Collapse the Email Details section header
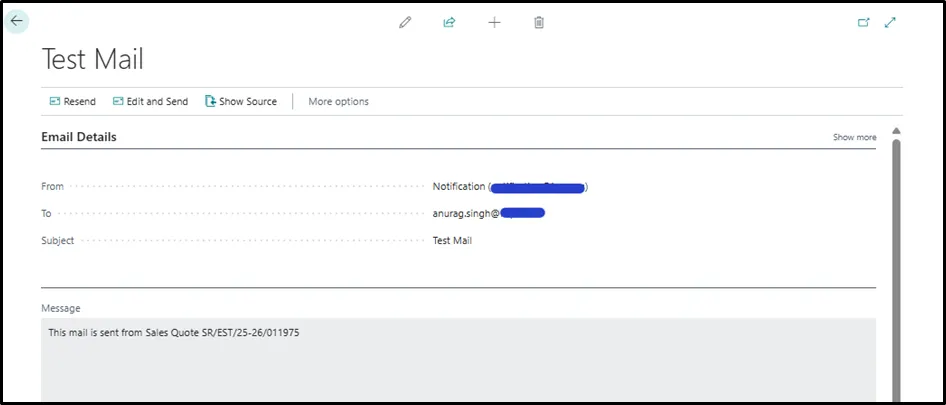 (79, 137)
